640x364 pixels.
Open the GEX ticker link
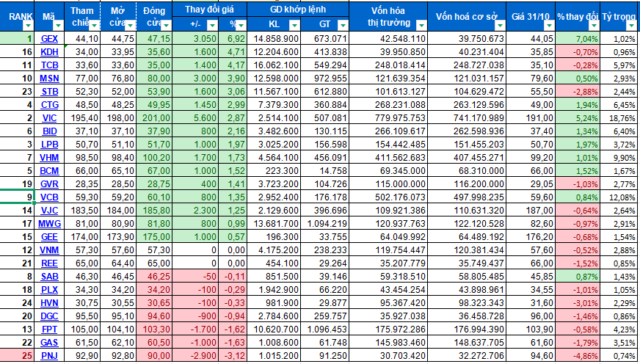50,39
